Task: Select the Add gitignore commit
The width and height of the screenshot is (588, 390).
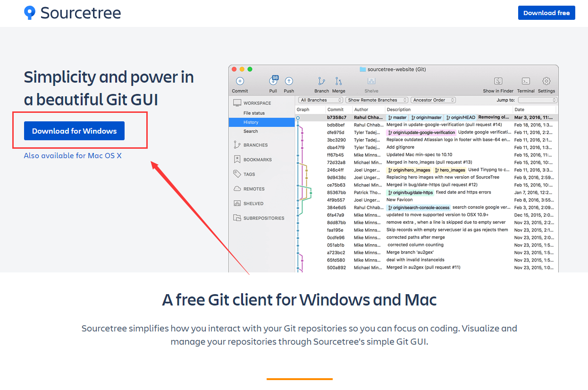Action: 427,147
